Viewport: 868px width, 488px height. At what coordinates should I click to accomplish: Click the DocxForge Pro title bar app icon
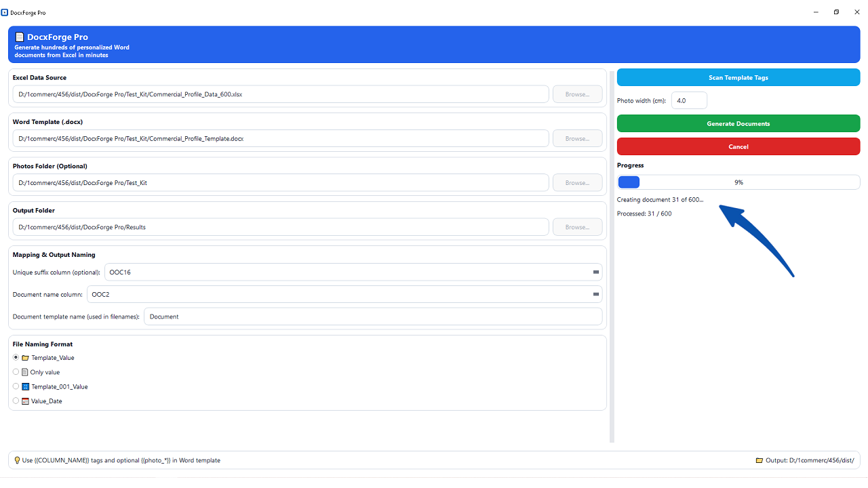(5, 12)
